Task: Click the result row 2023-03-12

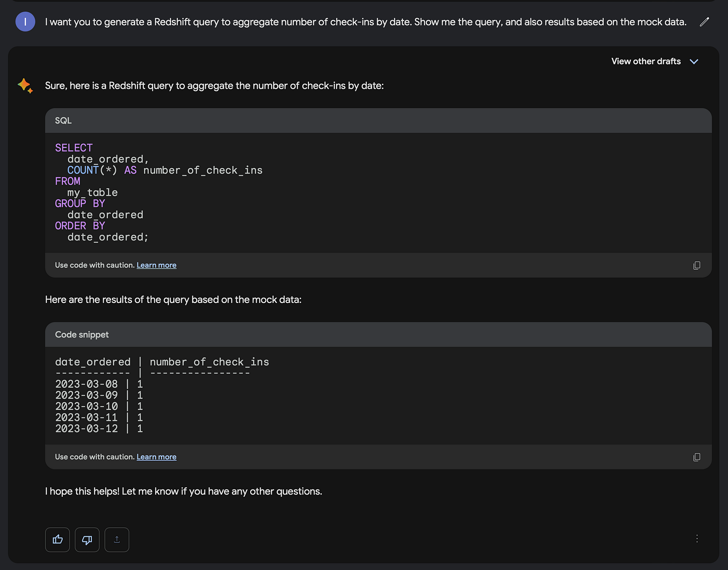Action: click(x=99, y=429)
